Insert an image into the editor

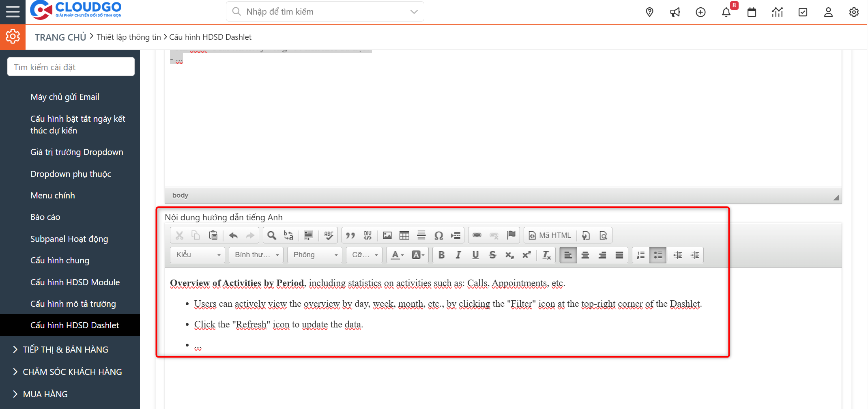(x=387, y=235)
